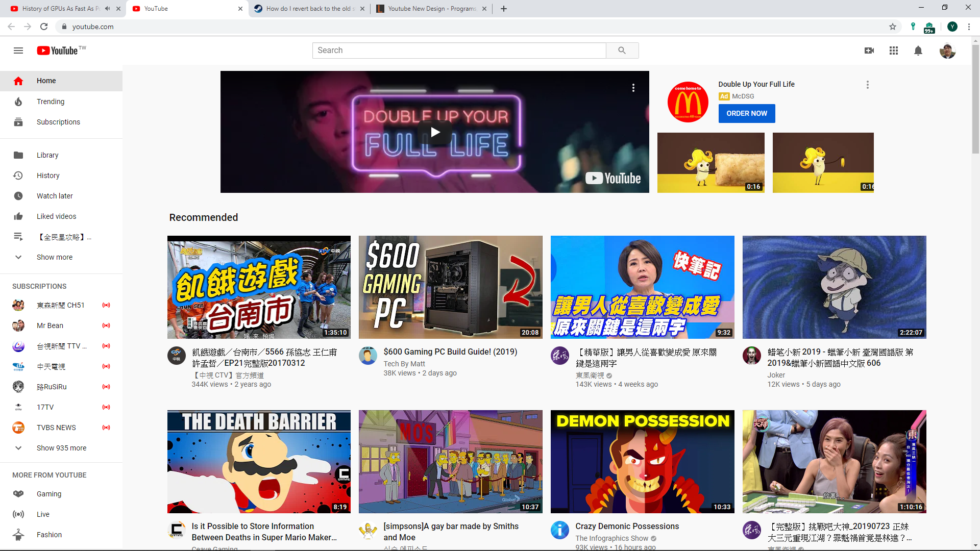Open RuSiRu channel subscription
Image resolution: width=980 pixels, height=551 pixels.
(61, 387)
